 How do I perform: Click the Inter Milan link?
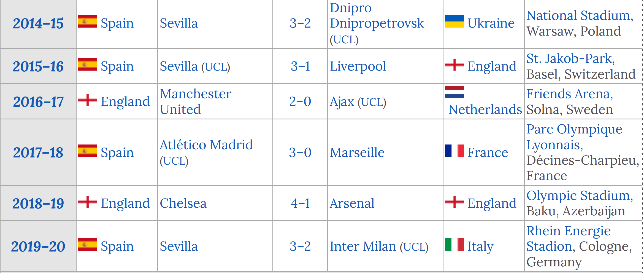[x=363, y=246]
